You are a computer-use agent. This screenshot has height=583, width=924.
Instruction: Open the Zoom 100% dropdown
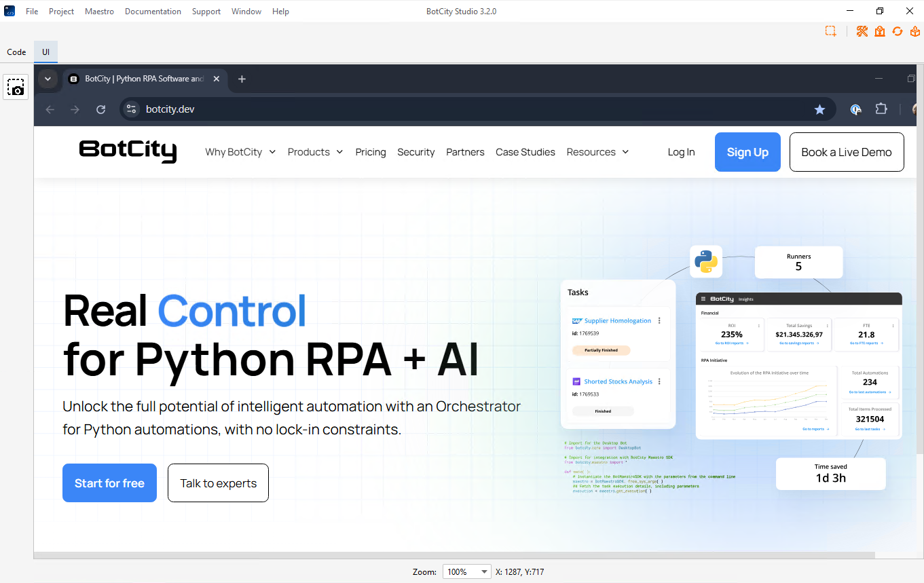click(x=467, y=571)
